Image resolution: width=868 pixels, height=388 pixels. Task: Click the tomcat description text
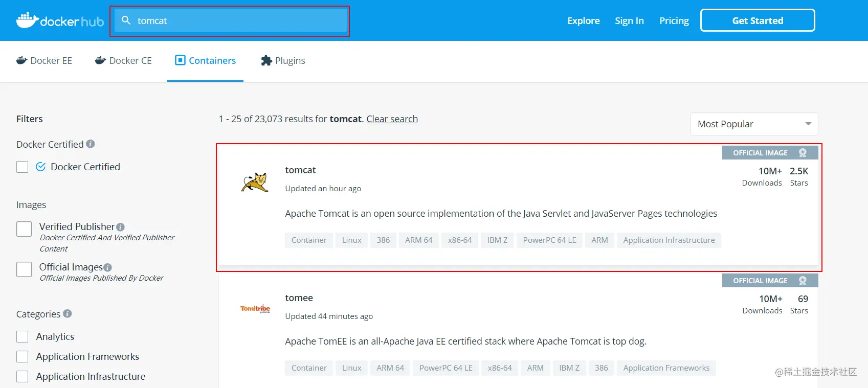coord(501,214)
